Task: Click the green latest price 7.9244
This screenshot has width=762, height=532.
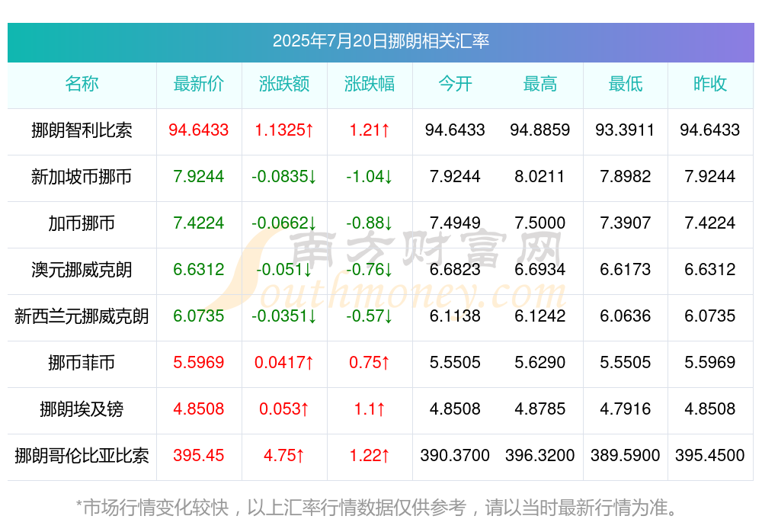Action: [x=199, y=177]
